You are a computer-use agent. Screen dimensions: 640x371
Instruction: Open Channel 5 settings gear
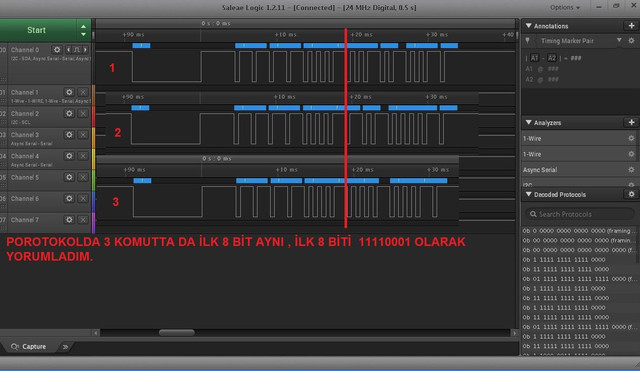[69, 177]
